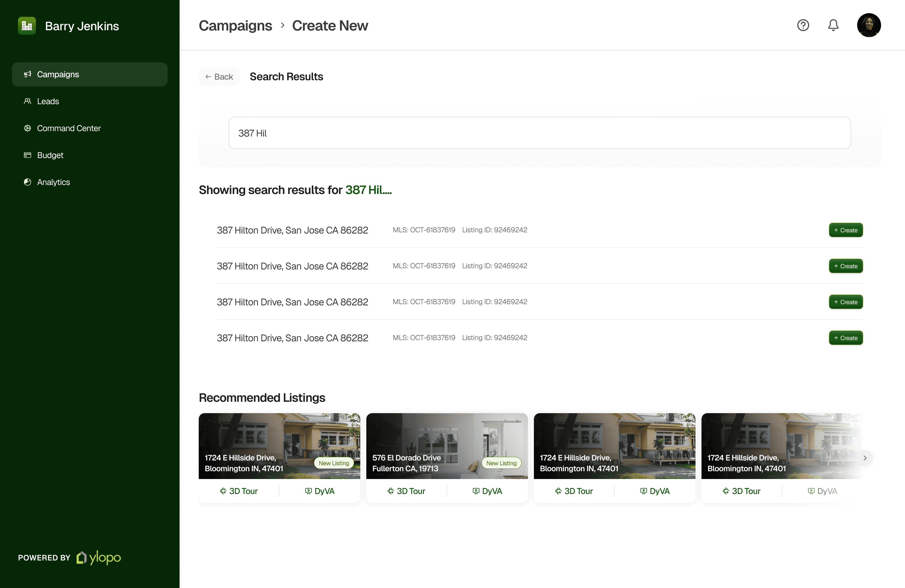Viewport: 905px width, 588px height.
Task: Click the Leads people icon
Action: 27,101
